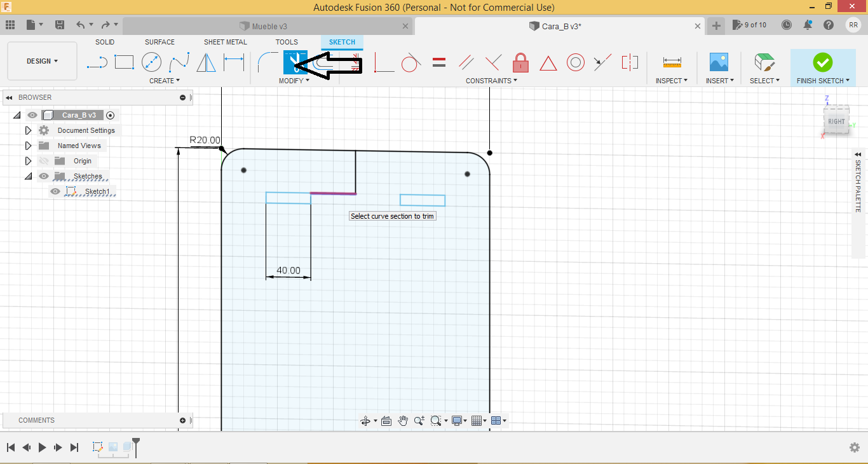The width and height of the screenshot is (868, 464).
Task: Toggle visibility of Cara_B v3 component
Action: (32, 115)
